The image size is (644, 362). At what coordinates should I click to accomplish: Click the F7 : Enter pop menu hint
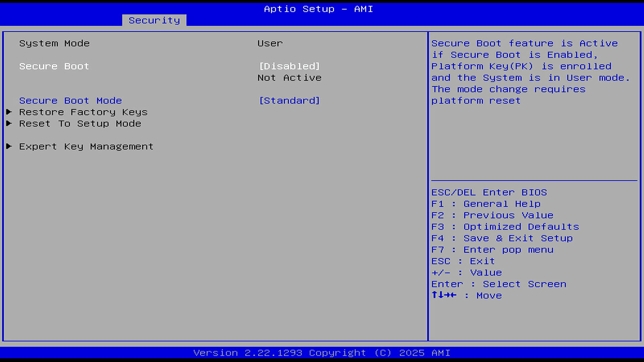(x=492, y=250)
